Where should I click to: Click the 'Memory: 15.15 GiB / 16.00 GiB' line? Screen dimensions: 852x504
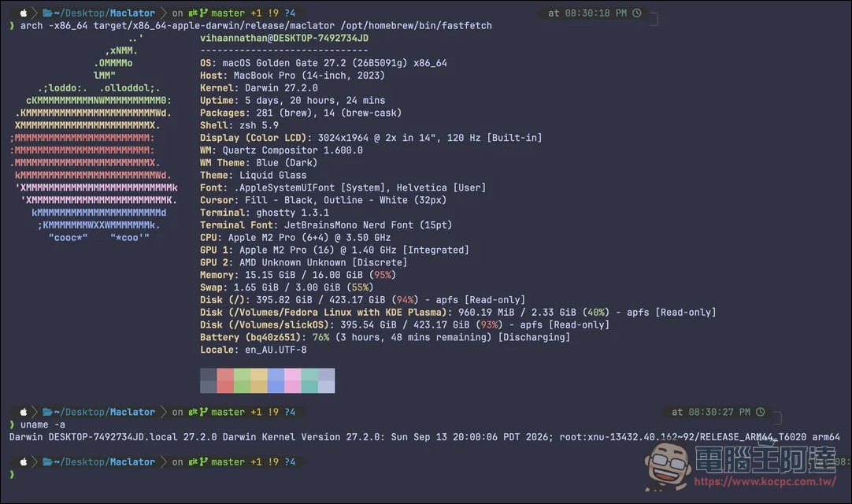pyautogui.click(x=298, y=276)
